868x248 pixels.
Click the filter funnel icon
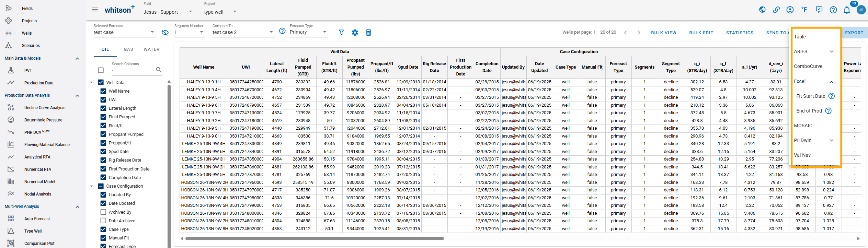coord(341,32)
